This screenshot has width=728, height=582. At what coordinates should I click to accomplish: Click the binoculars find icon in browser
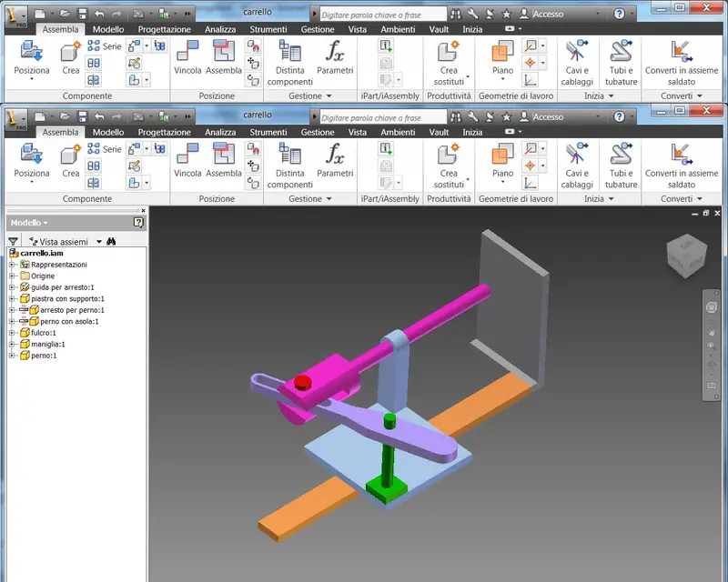click(x=111, y=241)
